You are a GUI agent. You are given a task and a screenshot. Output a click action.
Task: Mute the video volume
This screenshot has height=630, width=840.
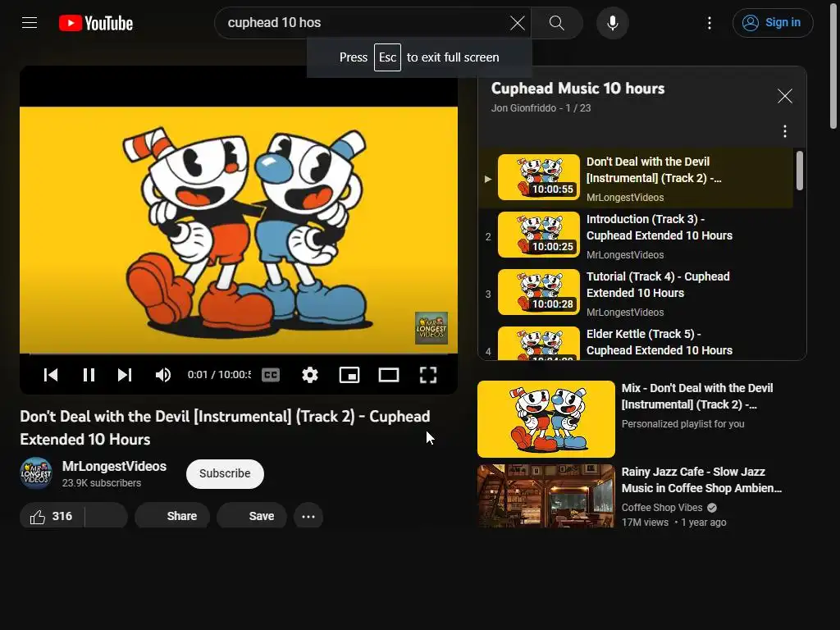point(163,374)
